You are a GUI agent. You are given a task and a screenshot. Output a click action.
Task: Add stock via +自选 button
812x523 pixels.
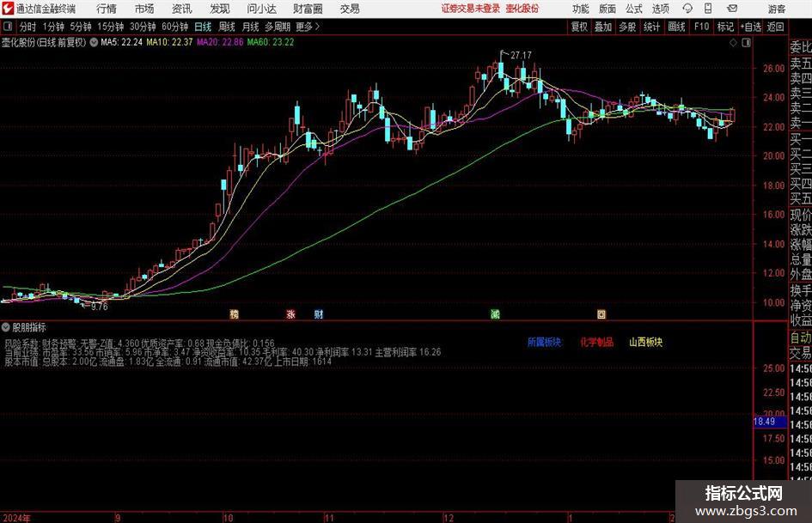751,27
